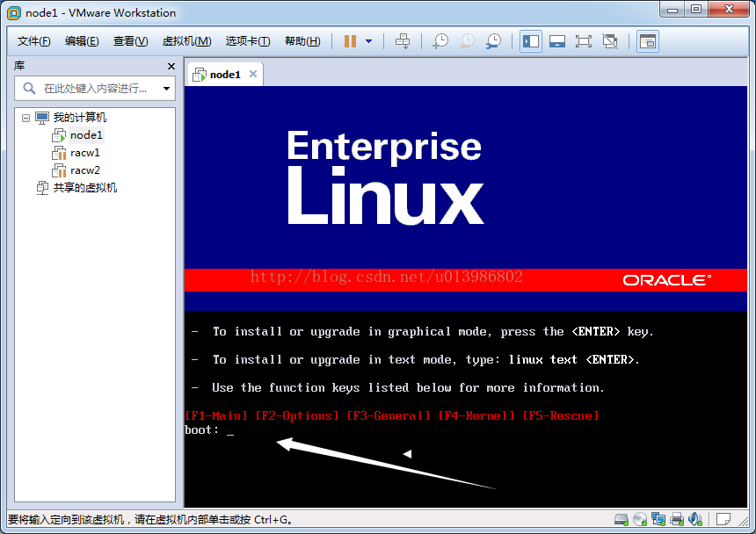Switch to Unity mode icon
Image resolution: width=756 pixels, height=534 pixels.
[610, 41]
